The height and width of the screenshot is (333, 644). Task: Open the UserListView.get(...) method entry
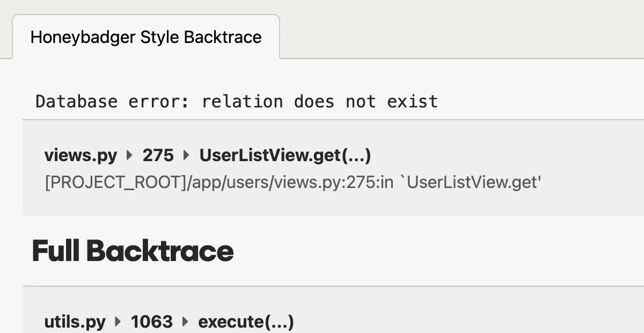[286, 155]
